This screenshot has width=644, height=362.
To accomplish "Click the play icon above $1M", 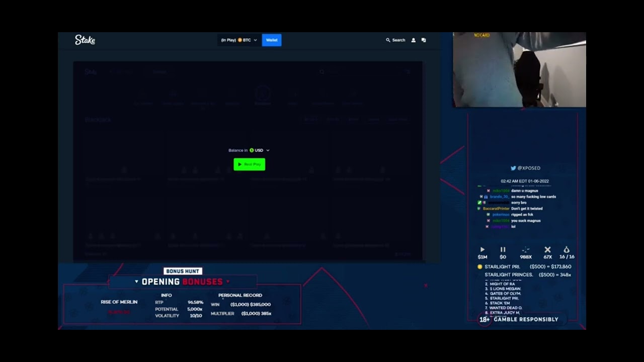I will (x=482, y=249).
